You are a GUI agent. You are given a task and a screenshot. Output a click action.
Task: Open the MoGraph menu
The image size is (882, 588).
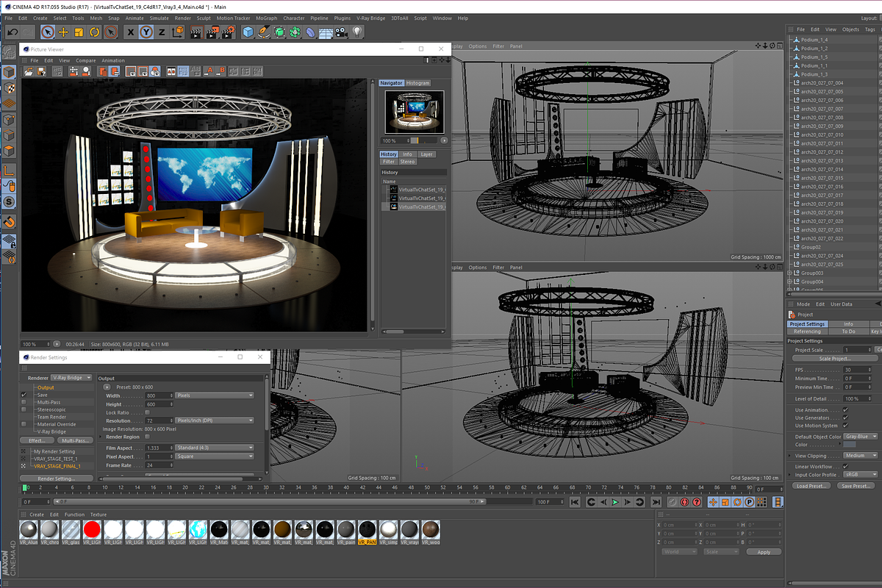pos(266,18)
